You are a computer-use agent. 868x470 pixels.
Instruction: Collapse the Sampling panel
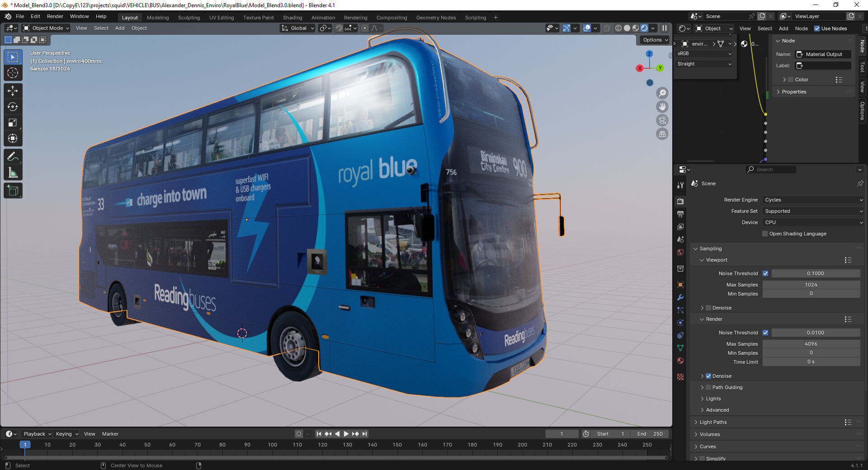710,249
